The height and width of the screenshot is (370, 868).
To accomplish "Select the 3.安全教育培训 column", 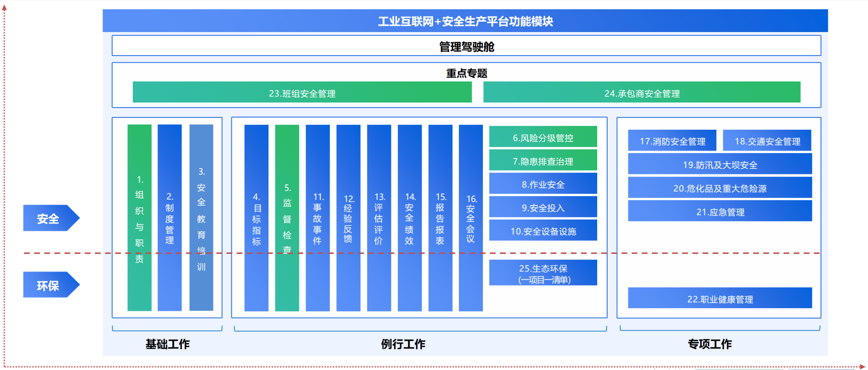I will tap(201, 218).
